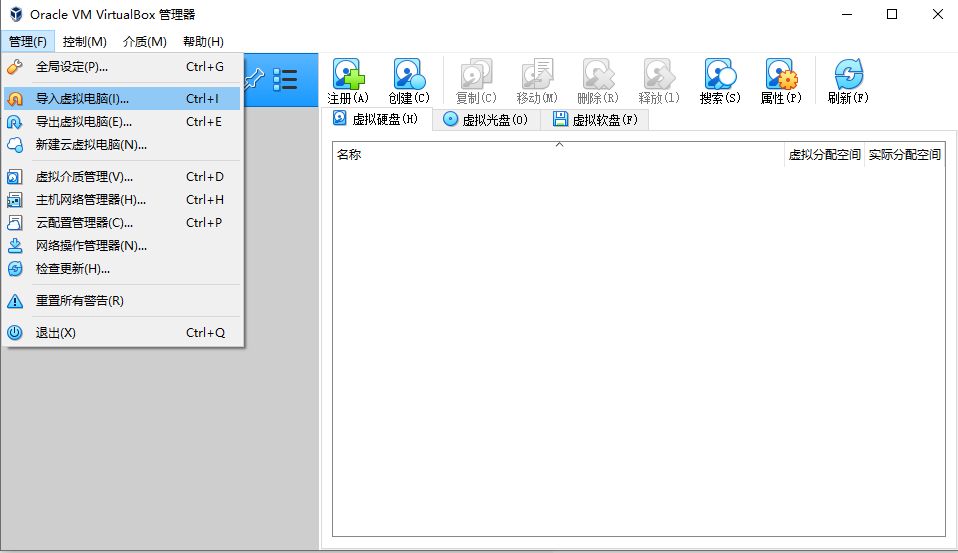Click the download icon beside 网络操作管理器
This screenshot has width=958, height=553.
15,246
